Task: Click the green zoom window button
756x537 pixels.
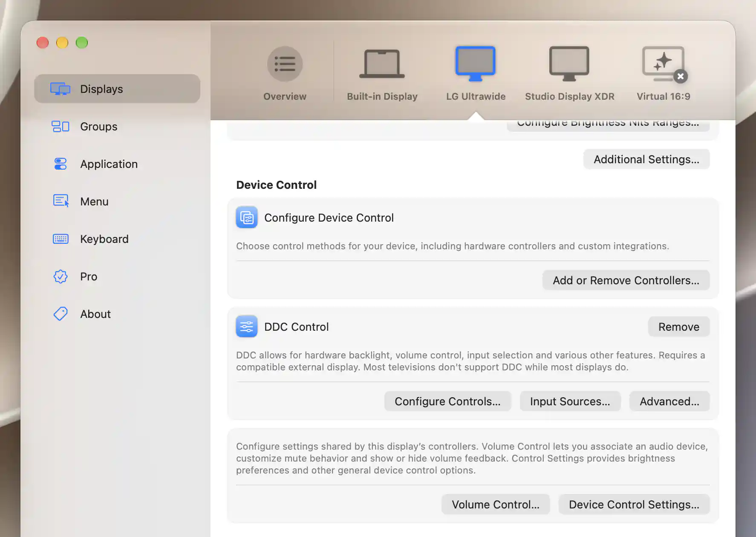Action: [82, 43]
